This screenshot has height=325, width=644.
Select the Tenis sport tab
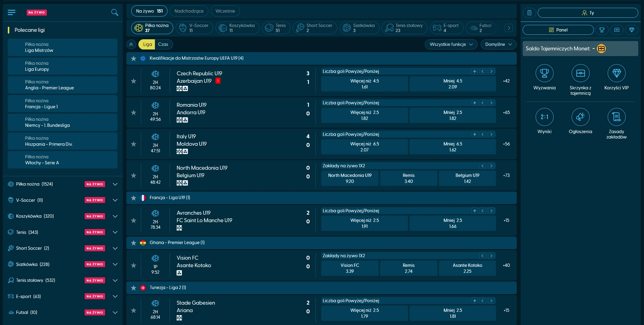(276, 28)
